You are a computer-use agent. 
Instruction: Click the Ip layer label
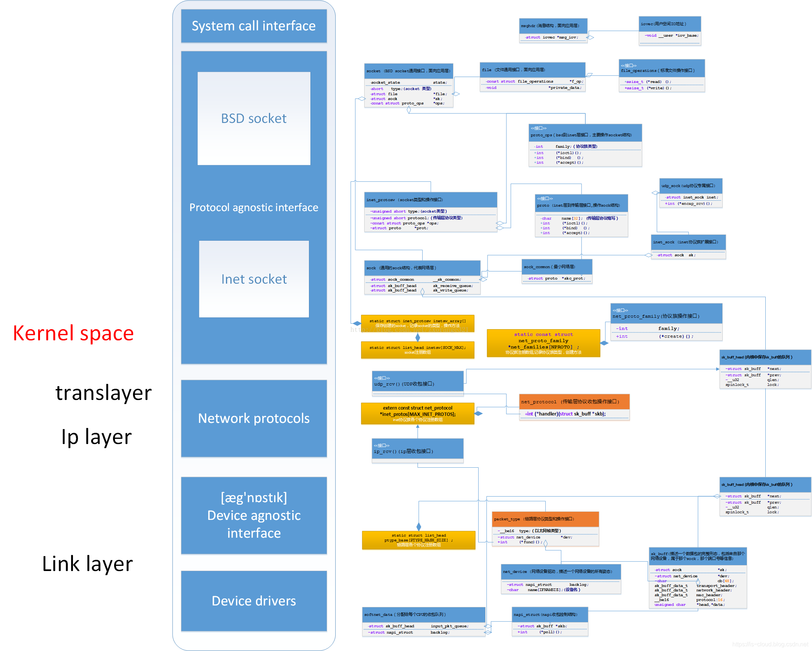point(96,437)
